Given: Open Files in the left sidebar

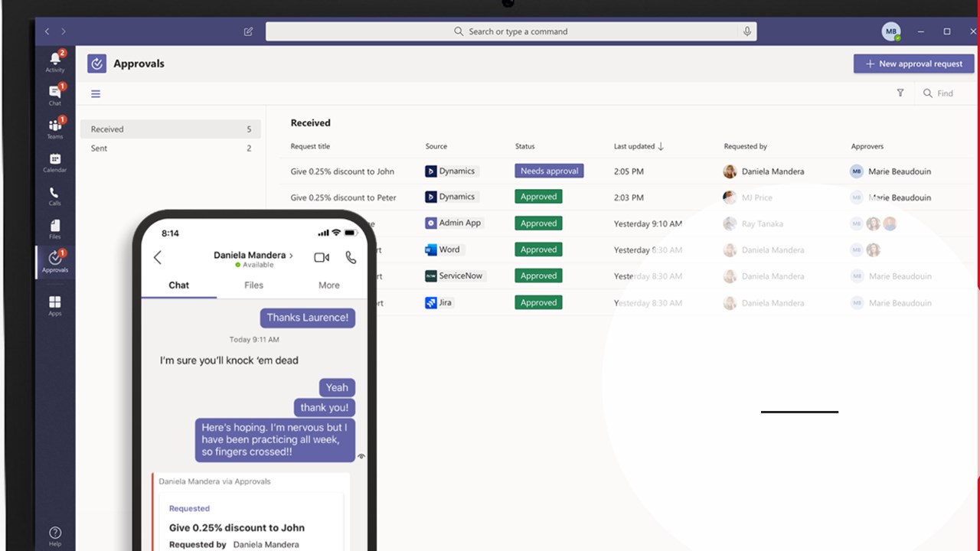Looking at the screenshot, I should 55,229.
